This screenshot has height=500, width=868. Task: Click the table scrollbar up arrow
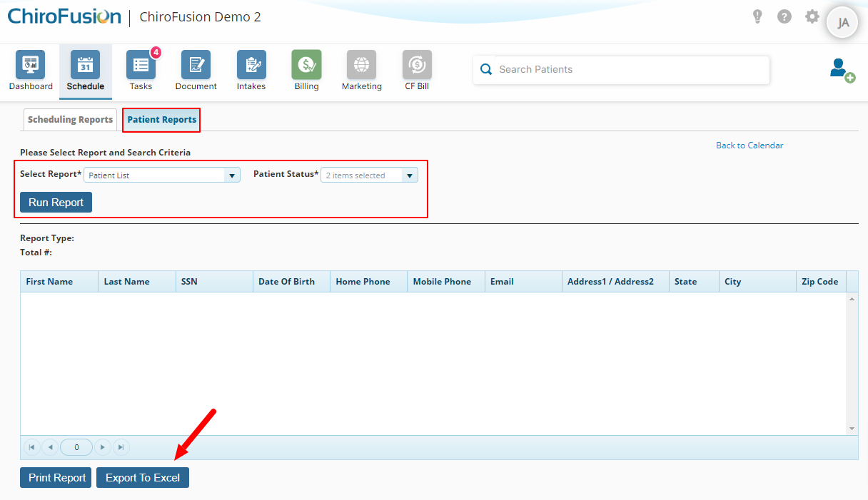852,298
